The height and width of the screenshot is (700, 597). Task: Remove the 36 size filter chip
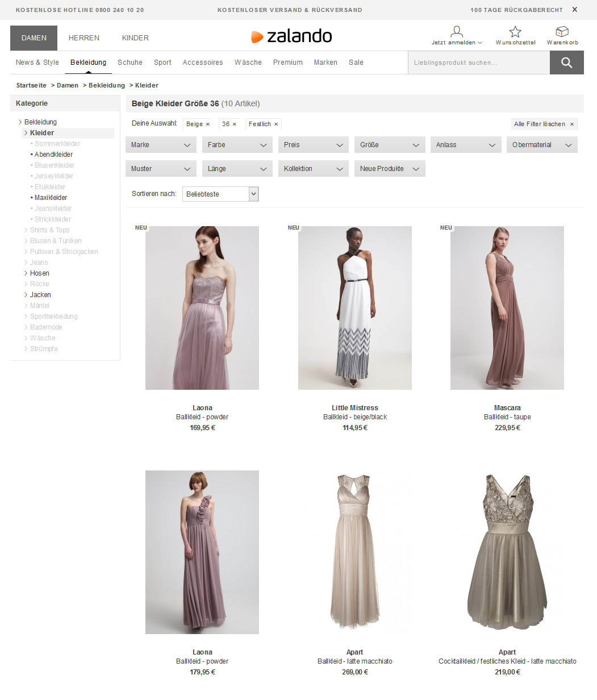click(x=235, y=124)
